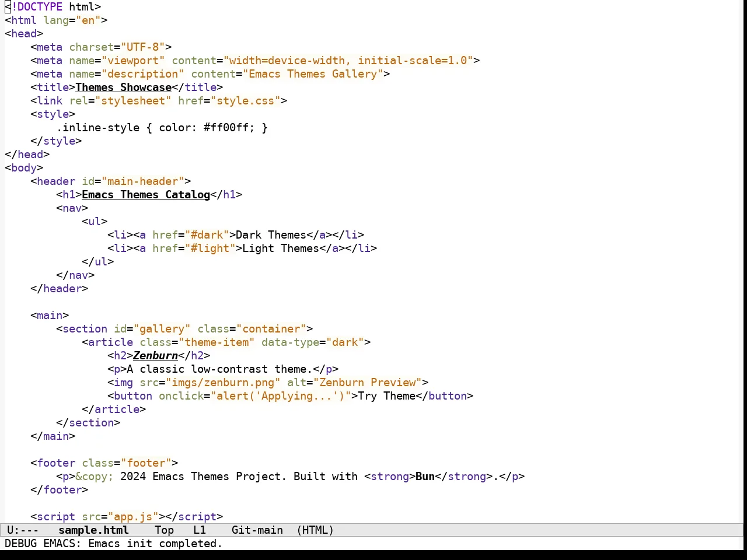The width and height of the screenshot is (747, 560).
Task: Click the onclick "alert('Applying...')" string
Action: coord(281,396)
